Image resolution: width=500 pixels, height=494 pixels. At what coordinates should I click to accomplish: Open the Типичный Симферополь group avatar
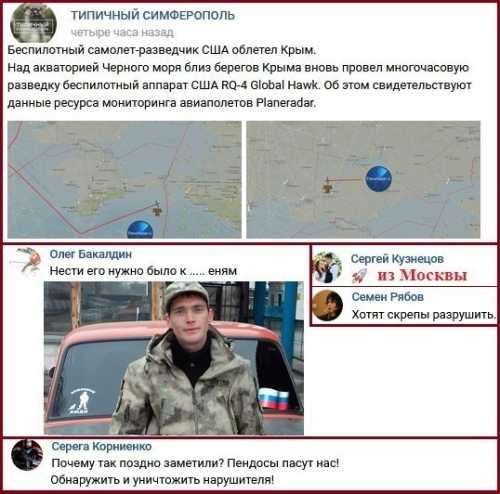33,23
